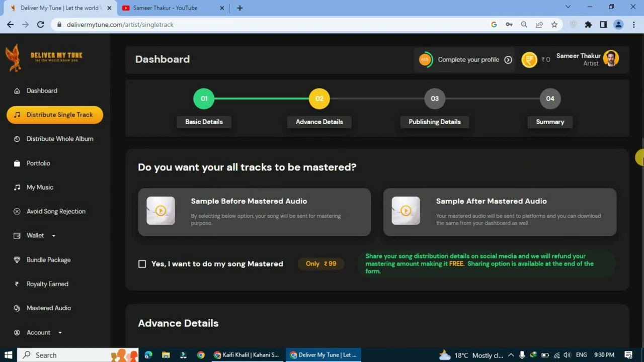Expand the Account dropdown arrow
The width and height of the screenshot is (644, 362).
(x=60, y=333)
